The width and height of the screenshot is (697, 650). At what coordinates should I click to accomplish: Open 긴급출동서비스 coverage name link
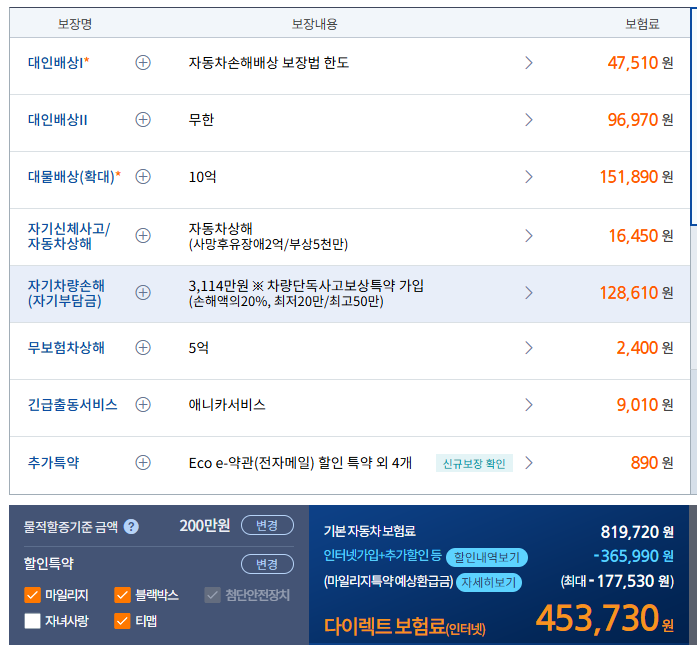(72, 405)
